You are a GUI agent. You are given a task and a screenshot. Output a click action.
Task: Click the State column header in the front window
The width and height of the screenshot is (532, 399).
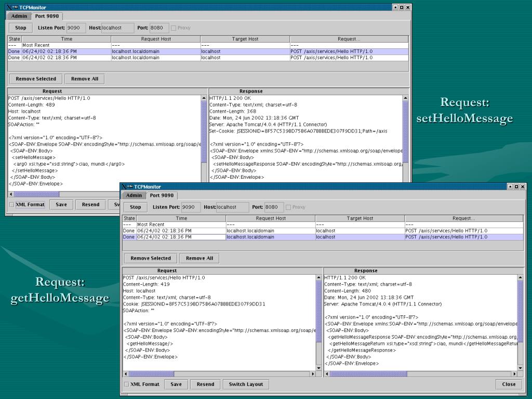click(x=129, y=218)
